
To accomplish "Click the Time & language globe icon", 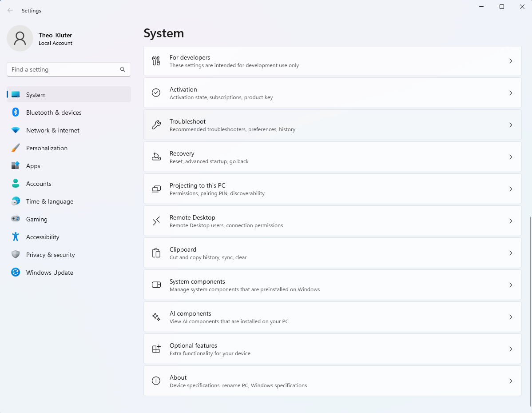I will point(16,201).
